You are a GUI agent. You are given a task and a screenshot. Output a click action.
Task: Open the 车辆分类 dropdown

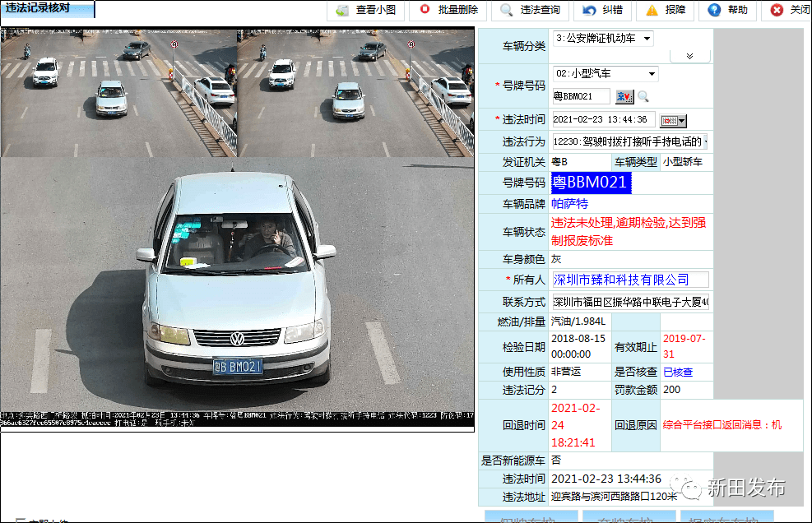(603, 39)
